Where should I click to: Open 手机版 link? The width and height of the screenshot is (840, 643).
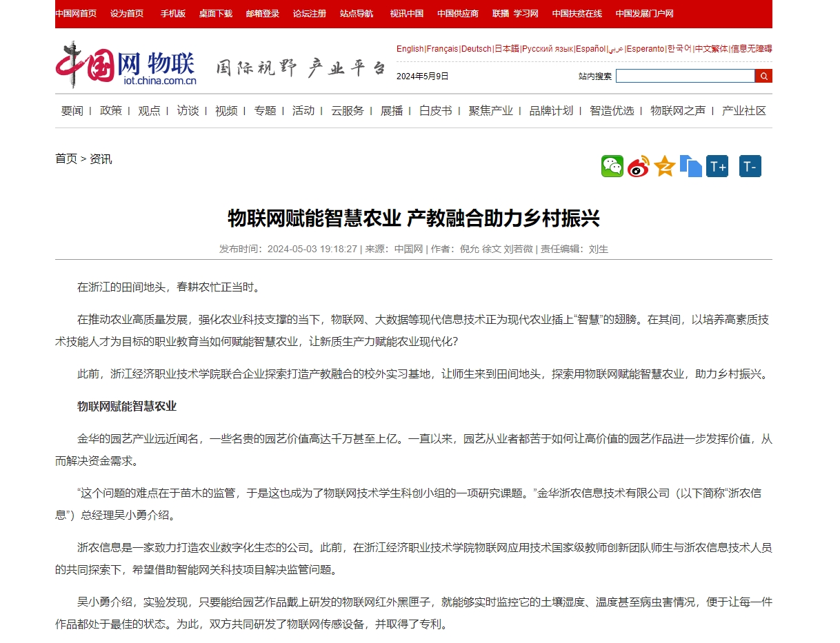click(x=173, y=14)
